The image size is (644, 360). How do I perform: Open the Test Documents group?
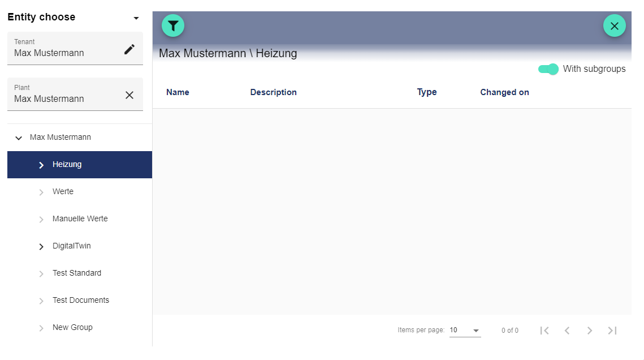[80, 301]
